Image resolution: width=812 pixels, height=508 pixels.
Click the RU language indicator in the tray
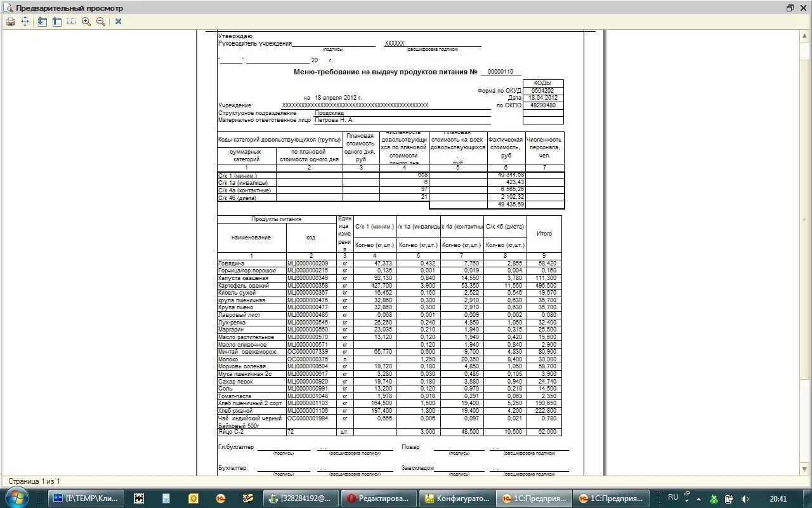click(673, 497)
